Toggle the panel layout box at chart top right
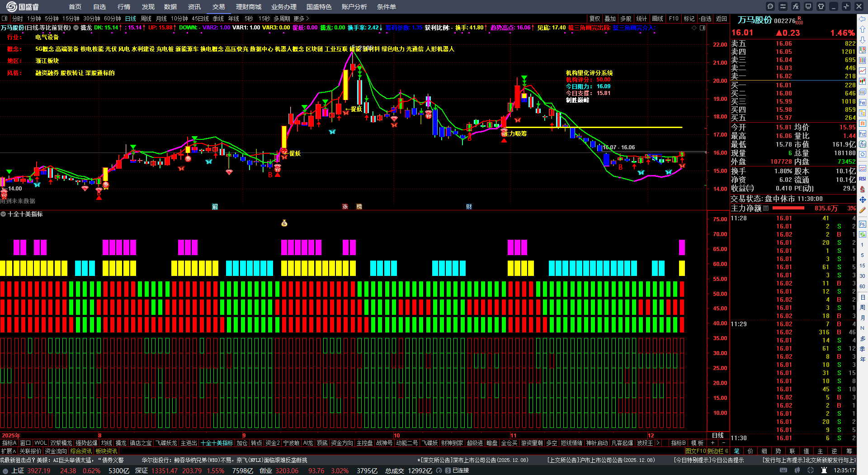This screenshot has height=475, width=868. 703,28
